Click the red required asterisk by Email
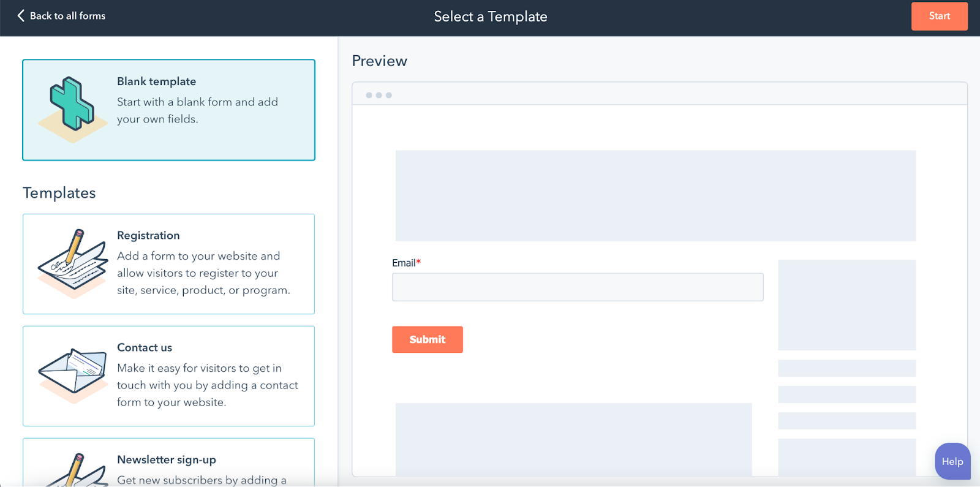Screen dimensions: 980x487 coord(418,262)
